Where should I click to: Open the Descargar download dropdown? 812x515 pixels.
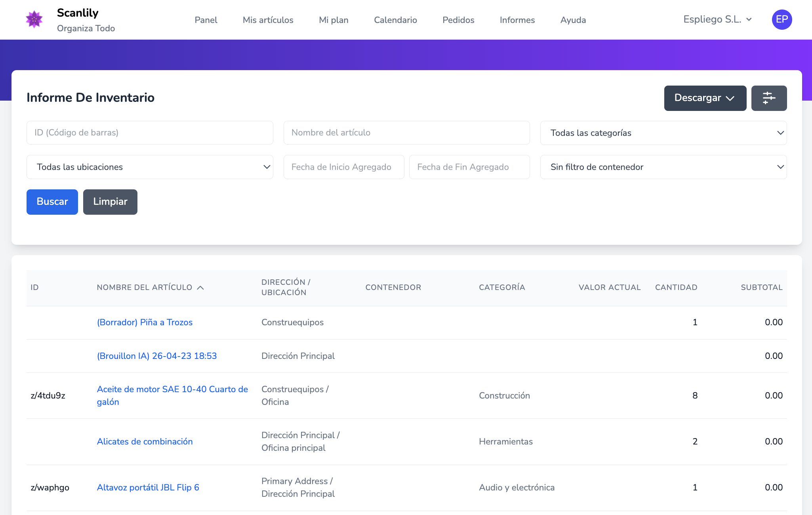[x=705, y=98]
